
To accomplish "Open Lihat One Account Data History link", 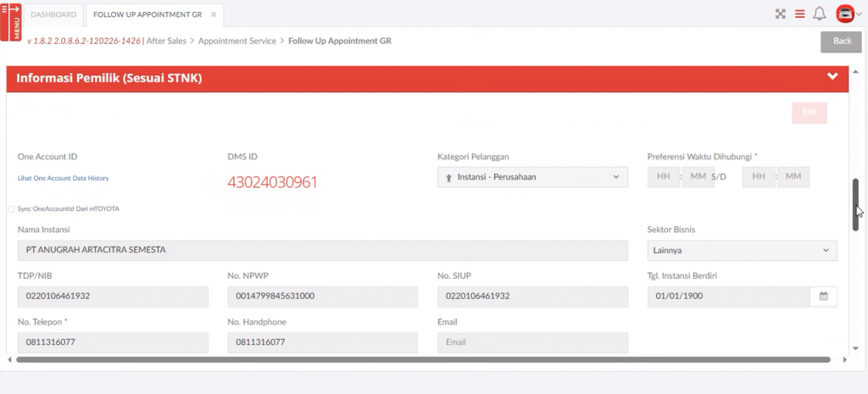I will pyautogui.click(x=64, y=178).
